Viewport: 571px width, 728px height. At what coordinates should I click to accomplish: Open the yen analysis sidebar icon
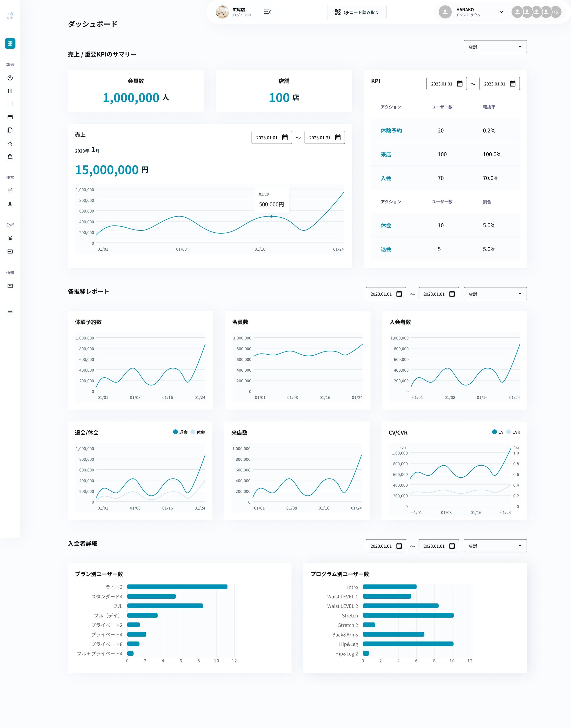(x=10, y=238)
